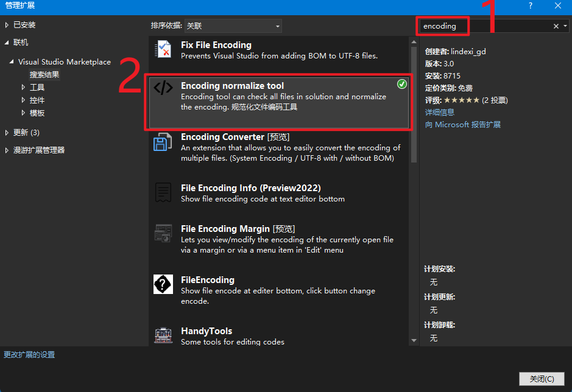The width and height of the screenshot is (572, 392).
Task: Collapse the 联机 category
Action: pos(7,43)
